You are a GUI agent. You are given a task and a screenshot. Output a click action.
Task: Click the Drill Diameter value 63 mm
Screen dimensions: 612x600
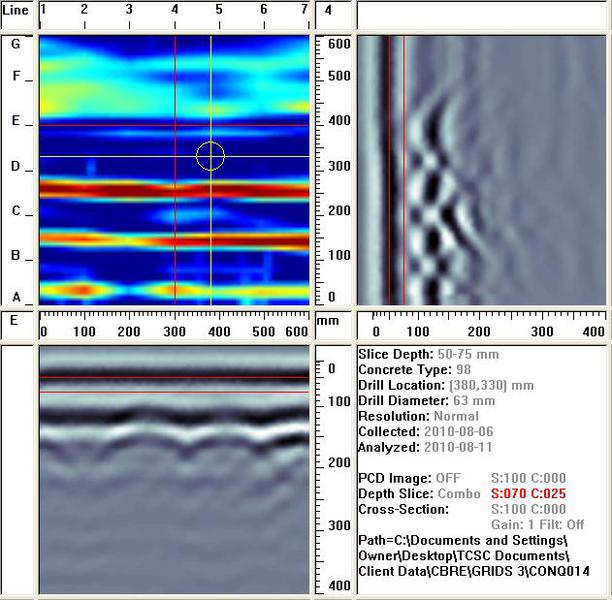[x=474, y=401]
